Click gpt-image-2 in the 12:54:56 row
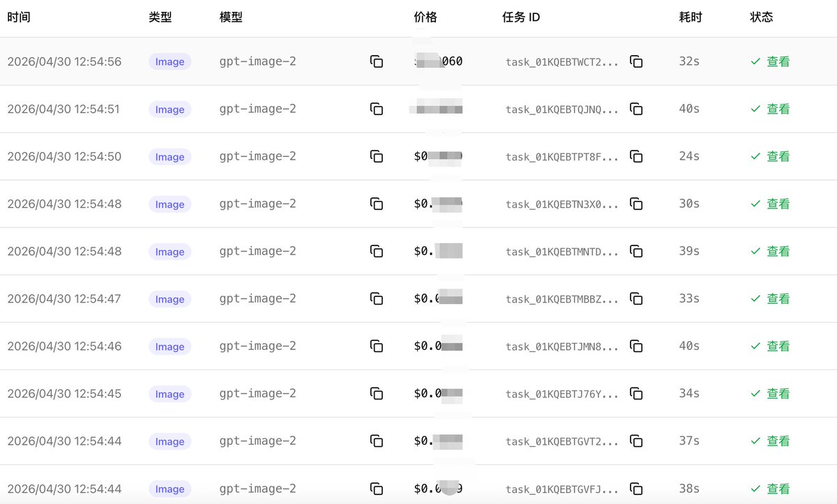Viewport: 837px width, 504px height. [x=257, y=61]
